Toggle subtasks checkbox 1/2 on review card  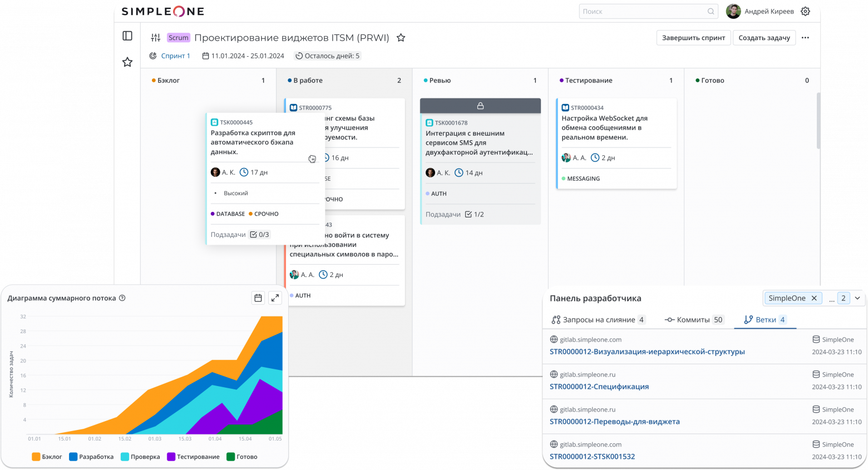tap(468, 214)
